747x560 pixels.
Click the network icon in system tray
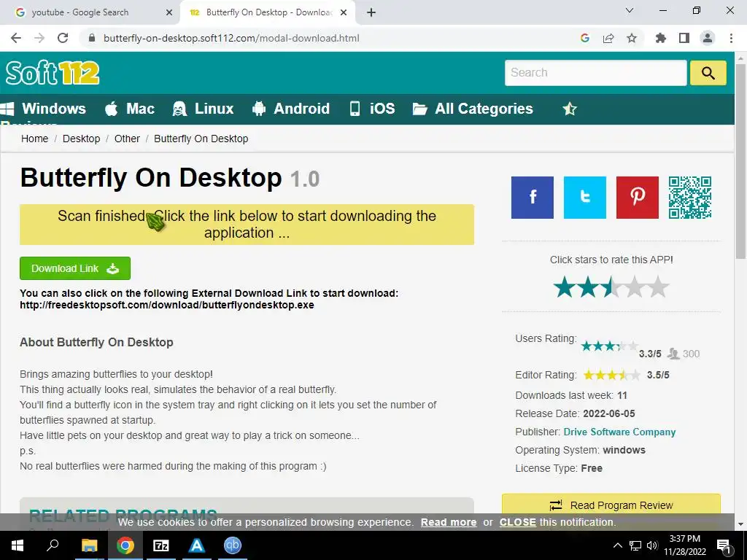(x=635, y=545)
